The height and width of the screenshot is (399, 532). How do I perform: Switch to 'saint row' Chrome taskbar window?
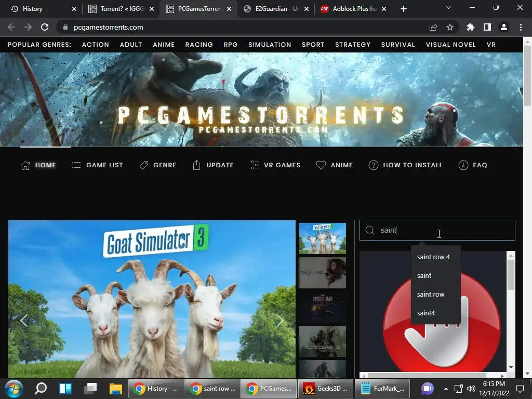(x=212, y=389)
